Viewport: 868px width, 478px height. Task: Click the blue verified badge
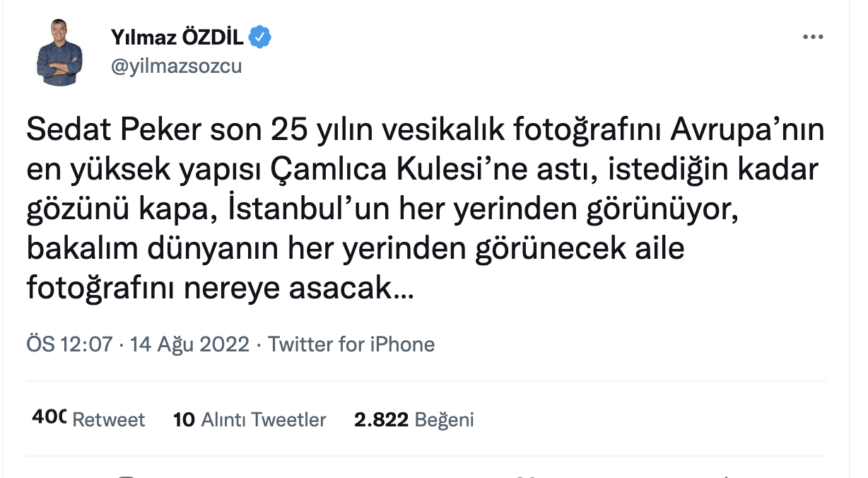point(262,37)
